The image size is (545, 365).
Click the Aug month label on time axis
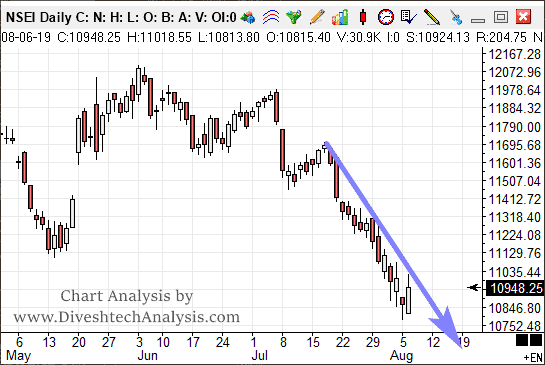tap(401, 356)
